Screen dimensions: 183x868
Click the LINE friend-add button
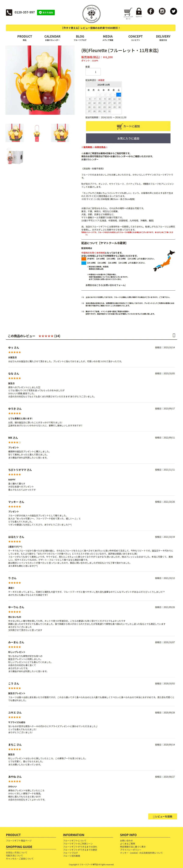tap(46, 13)
